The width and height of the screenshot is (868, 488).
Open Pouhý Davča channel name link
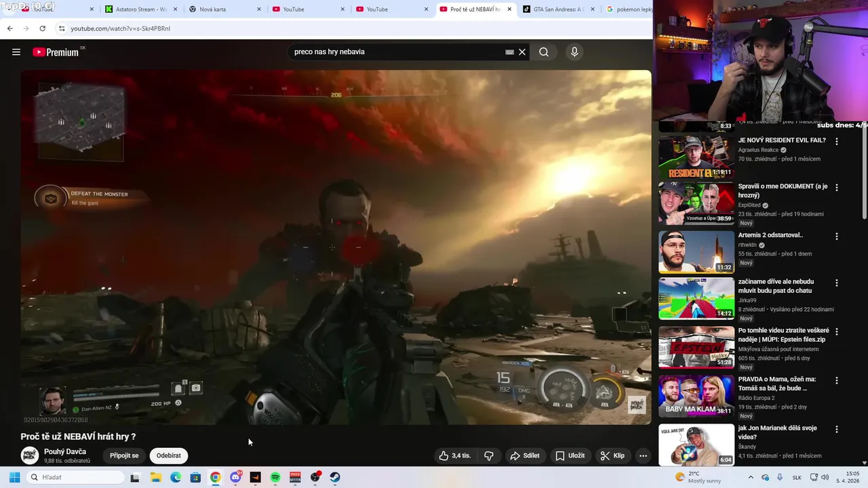[65, 451]
